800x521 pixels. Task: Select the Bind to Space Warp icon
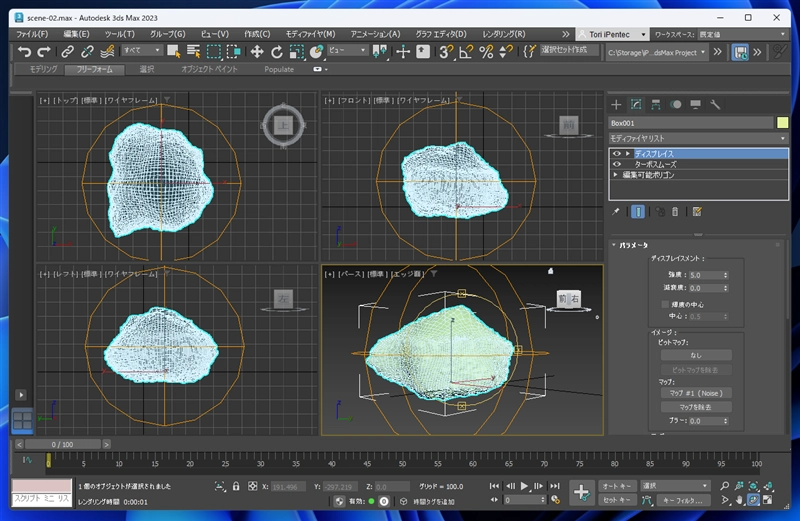[x=107, y=52]
